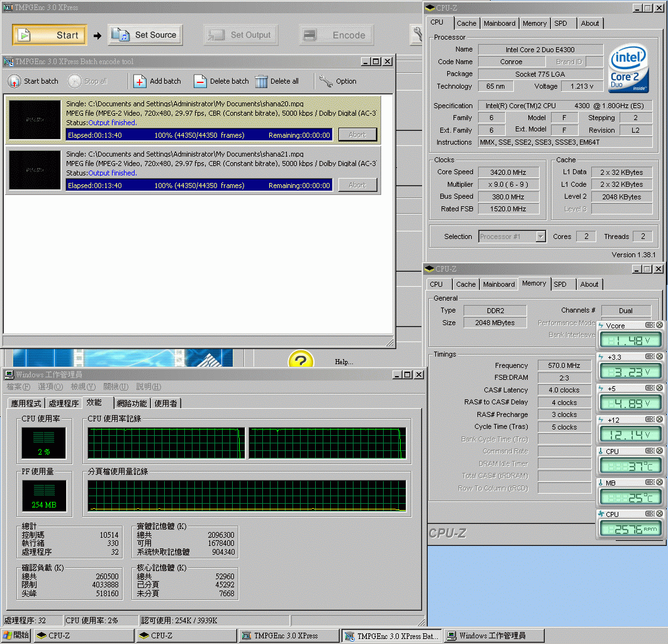The width and height of the screenshot is (668, 644).
Task: Click Set Source in TMPGEnc toolbar
Action: pyautogui.click(x=145, y=35)
